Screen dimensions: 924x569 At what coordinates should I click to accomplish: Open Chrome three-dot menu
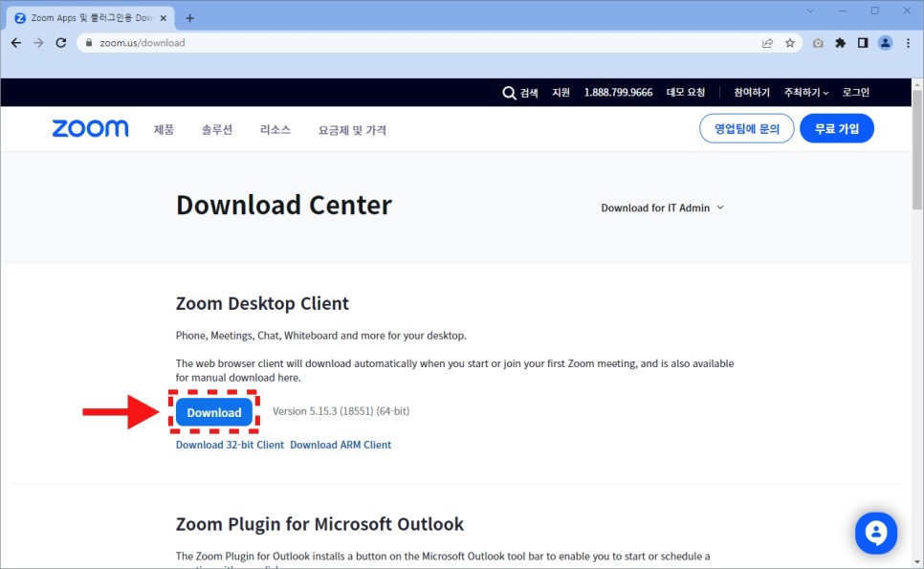point(908,43)
